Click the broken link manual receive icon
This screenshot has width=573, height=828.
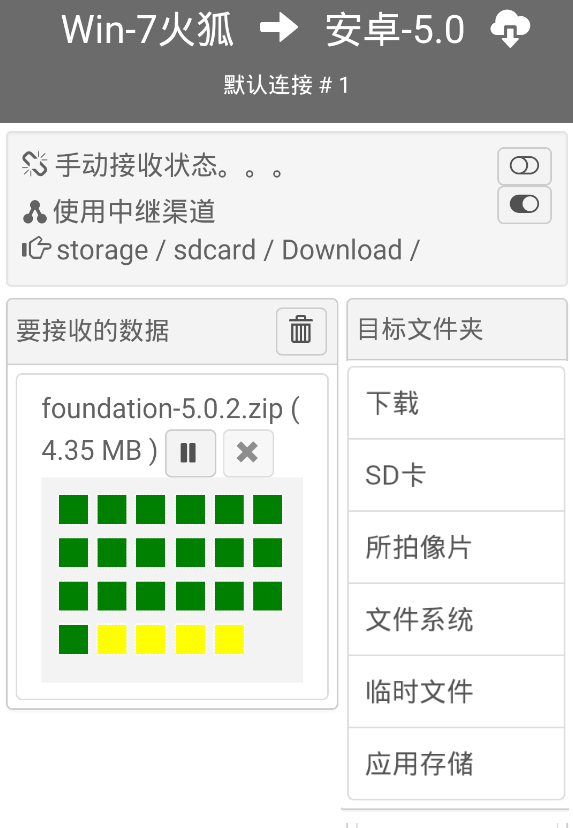pyautogui.click(x=35, y=164)
